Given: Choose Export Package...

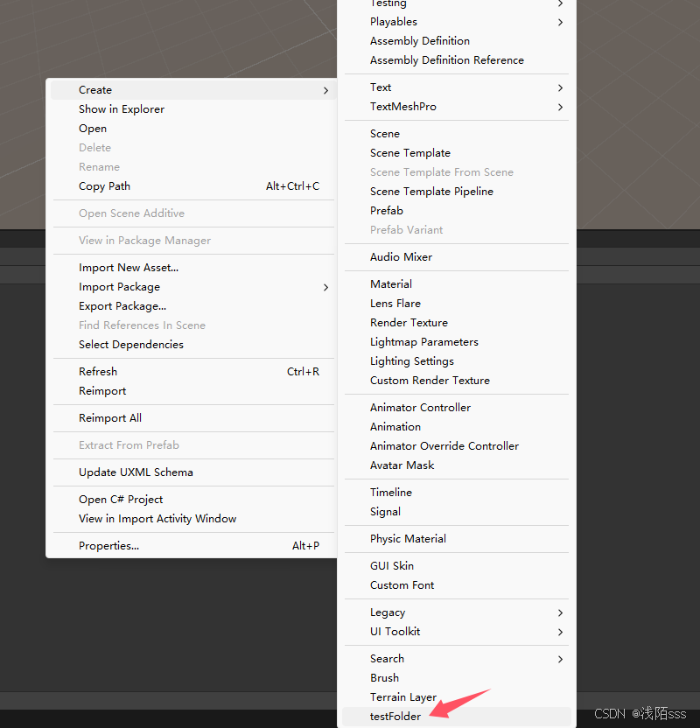Looking at the screenshot, I should pyautogui.click(x=193, y=306).
